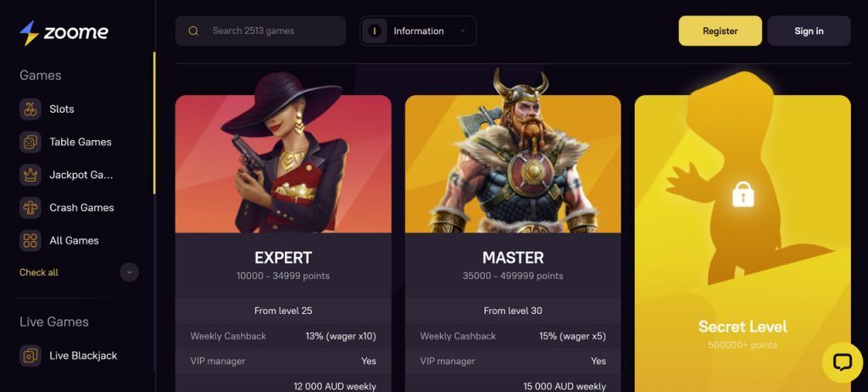Click the Zoome lightning bolt logo
Image resolution: width=868 pixels, height=392 pixels.
pyautogui.click(x=29, y=33)
